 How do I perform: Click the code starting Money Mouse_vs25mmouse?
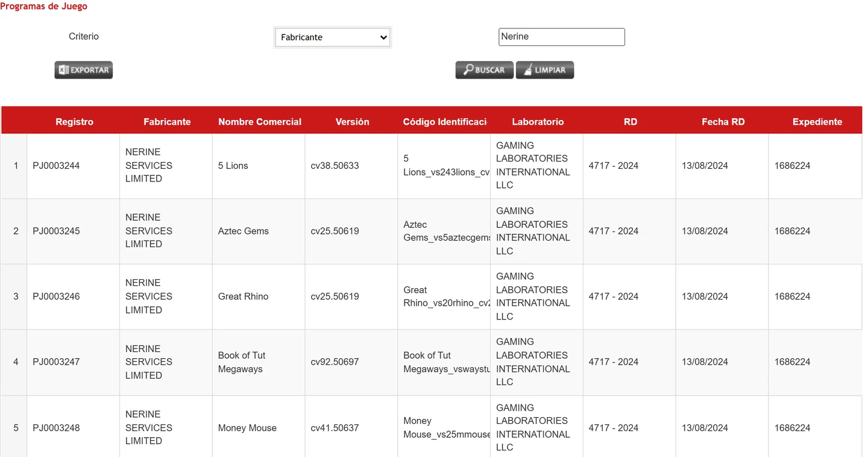(x=446, y=428)
